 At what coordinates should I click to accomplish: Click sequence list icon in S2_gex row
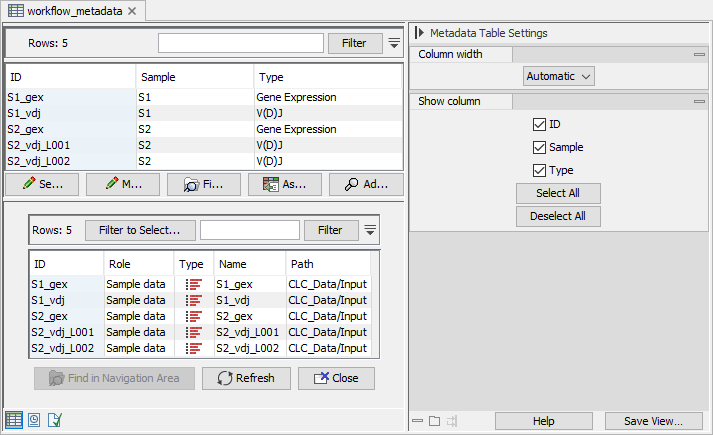pyautogui.click(x=193, y=316)
